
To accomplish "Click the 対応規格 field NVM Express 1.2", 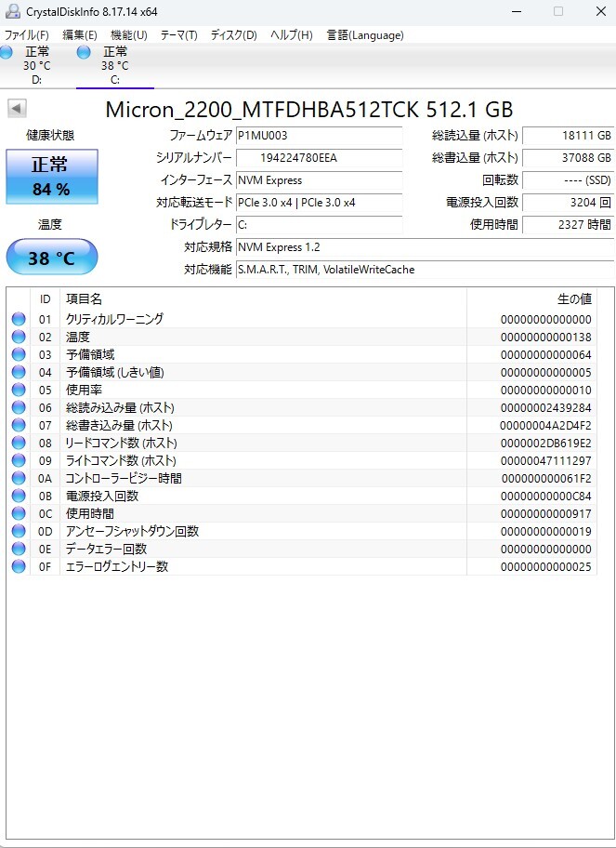I will (x=425, y=247).
